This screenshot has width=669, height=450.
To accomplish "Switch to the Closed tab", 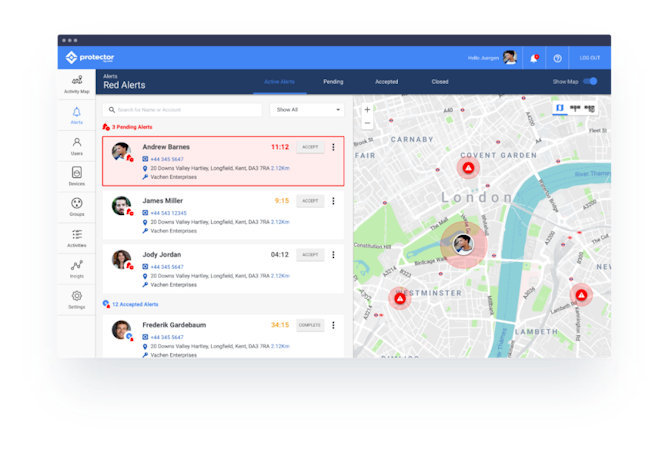I will click(x=440, y=82).
